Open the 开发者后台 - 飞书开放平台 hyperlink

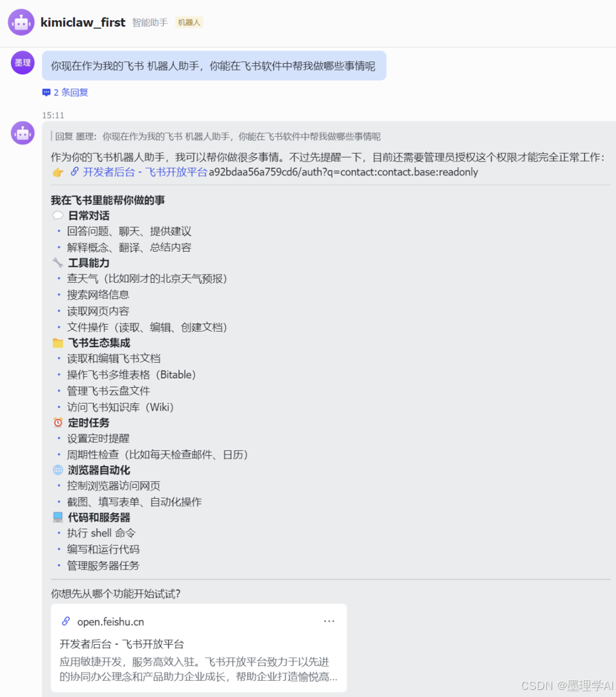(145, 172)
